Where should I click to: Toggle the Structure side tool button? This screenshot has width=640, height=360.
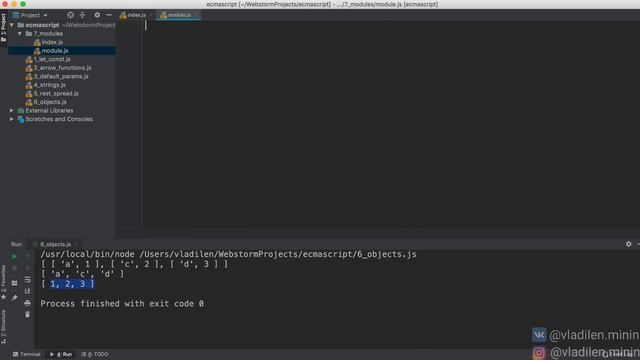coord(3,326)
